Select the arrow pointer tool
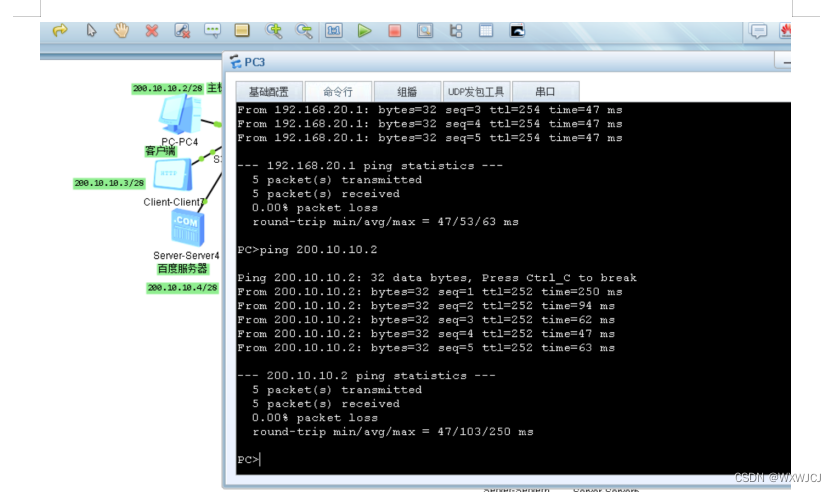 tap(91, 30)
